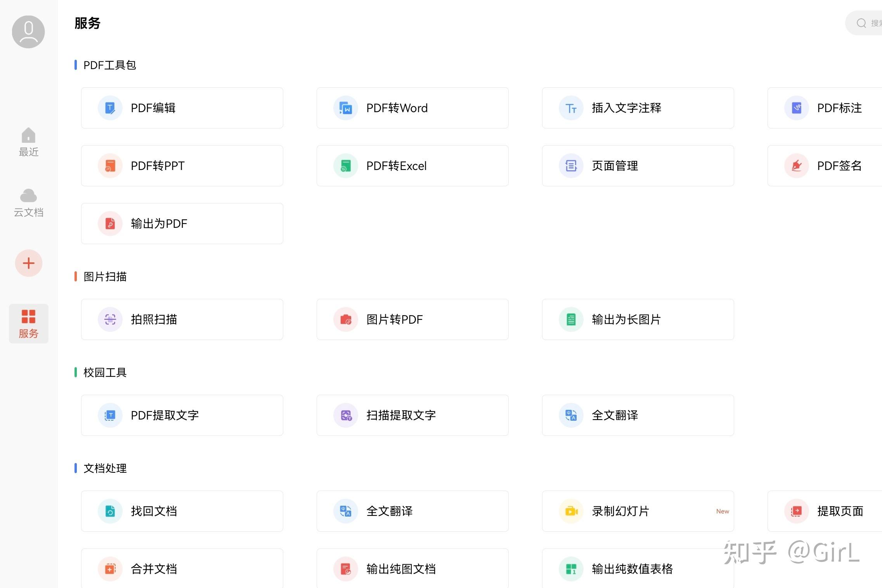The height and width of the screenshot is (588, 882).
Task: Open the 页面管理 tool
Action: 637,165
